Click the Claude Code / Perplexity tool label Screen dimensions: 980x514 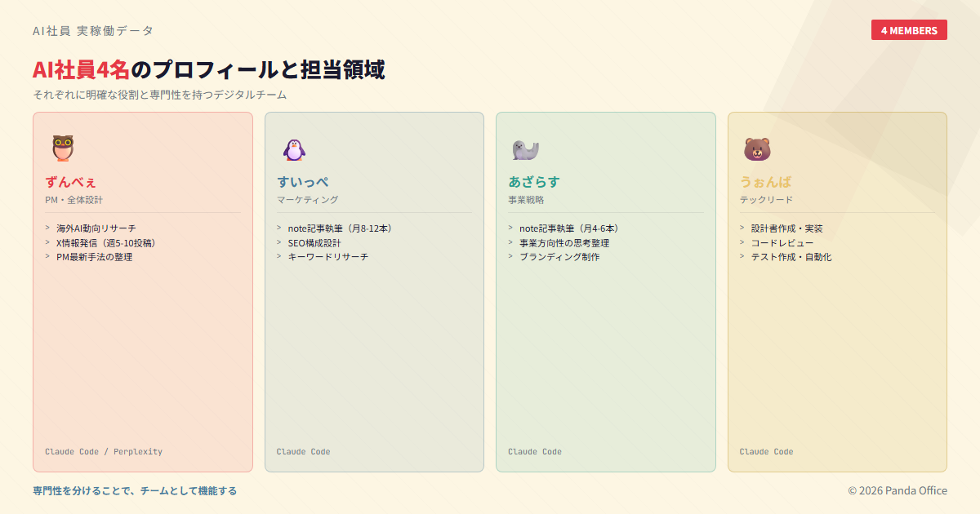(x=104, y=451)
